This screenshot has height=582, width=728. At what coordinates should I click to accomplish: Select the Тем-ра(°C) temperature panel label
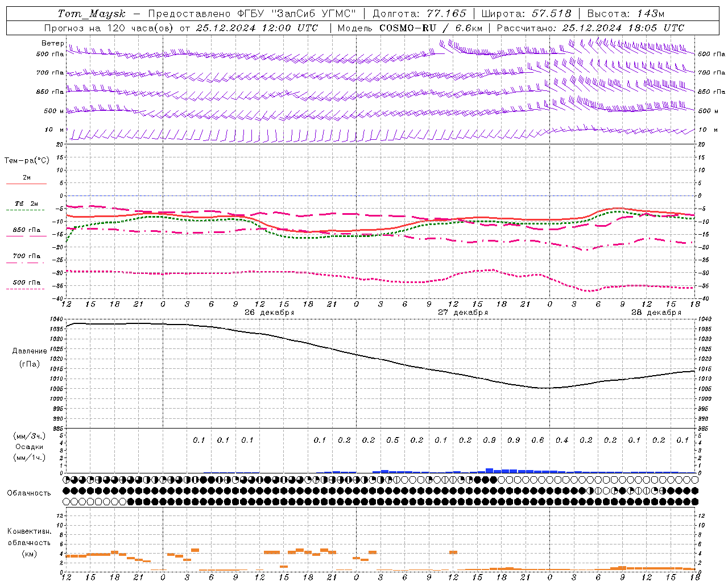[27, 160]
